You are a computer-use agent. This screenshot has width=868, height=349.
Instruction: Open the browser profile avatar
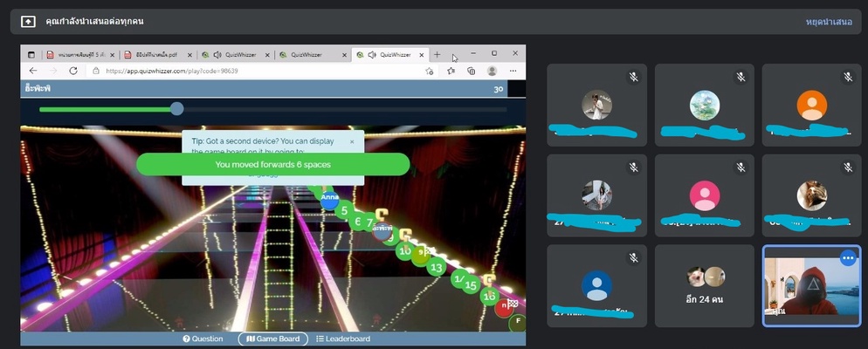(x=492, y=71)
